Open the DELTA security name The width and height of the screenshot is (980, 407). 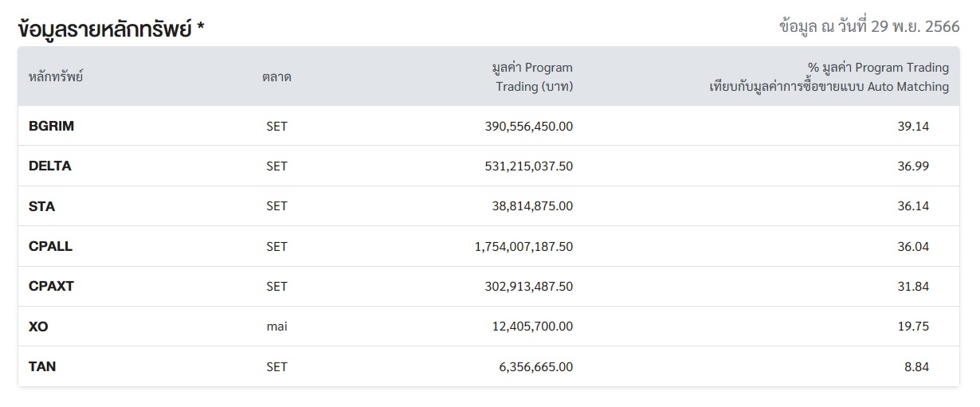(x=49, y=166)
